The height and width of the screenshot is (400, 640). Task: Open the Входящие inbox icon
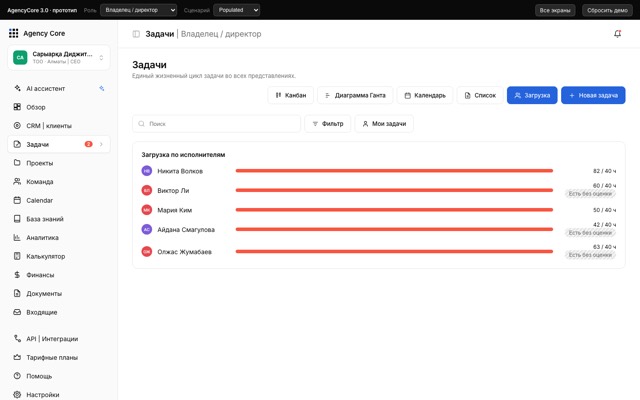click(x=17, y=312)
